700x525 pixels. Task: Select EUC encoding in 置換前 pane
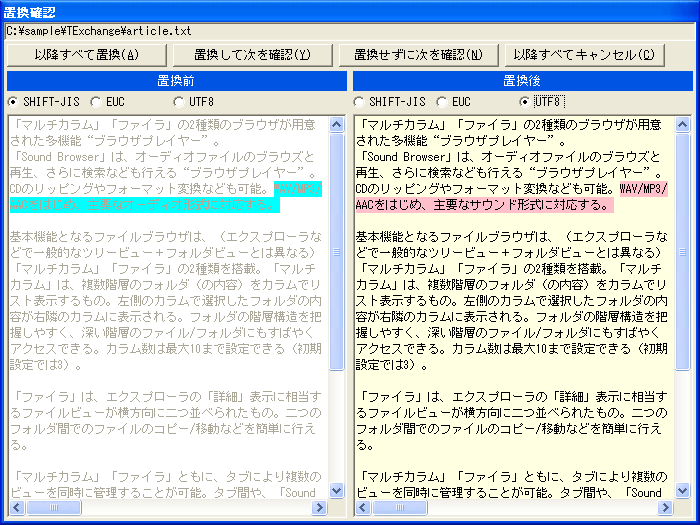[108, 102]
